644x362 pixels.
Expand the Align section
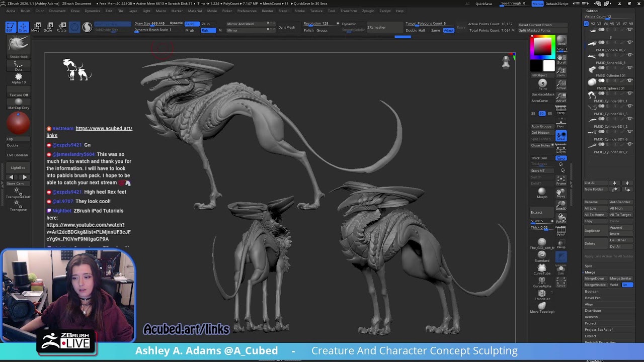point(589,304)
